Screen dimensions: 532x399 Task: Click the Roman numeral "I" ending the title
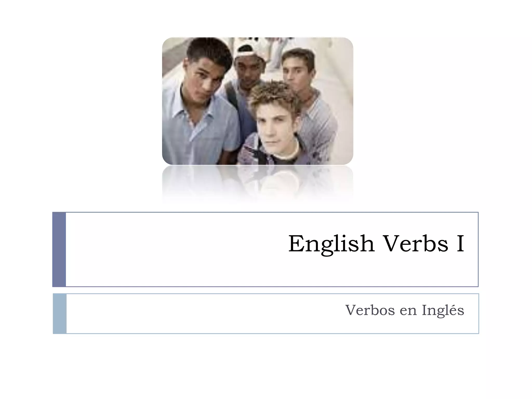tap(460, 244)
